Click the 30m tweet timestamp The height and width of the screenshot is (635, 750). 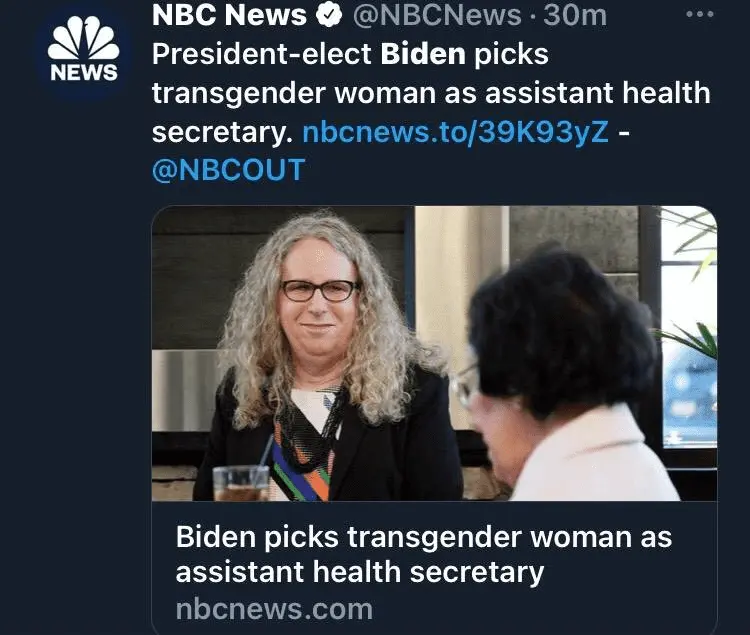pyautogui.click(x=575, y=15)
